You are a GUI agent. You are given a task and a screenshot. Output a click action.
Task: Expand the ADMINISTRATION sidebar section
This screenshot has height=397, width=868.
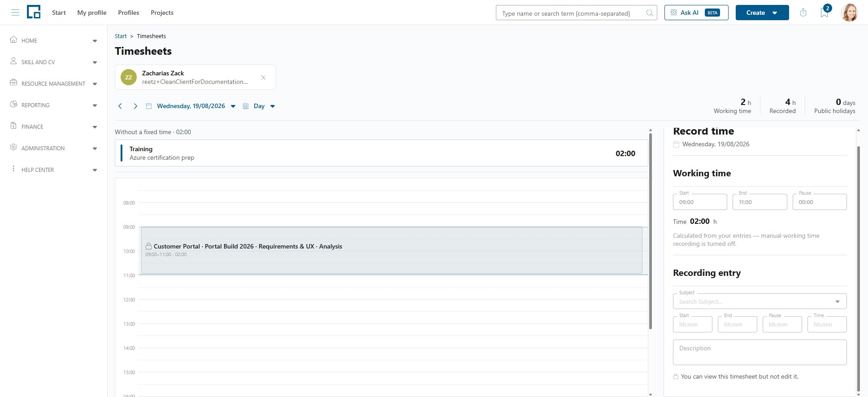(x=95, y=148)
